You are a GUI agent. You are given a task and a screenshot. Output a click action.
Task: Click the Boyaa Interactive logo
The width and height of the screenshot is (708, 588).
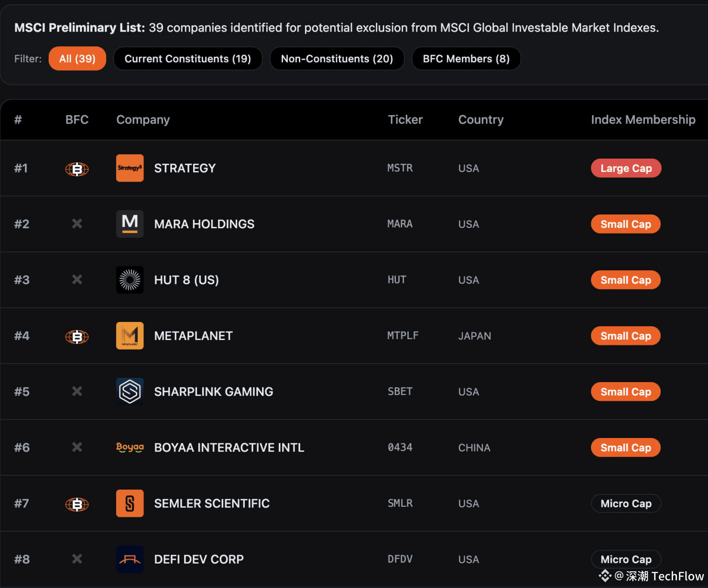click(130, 448)
